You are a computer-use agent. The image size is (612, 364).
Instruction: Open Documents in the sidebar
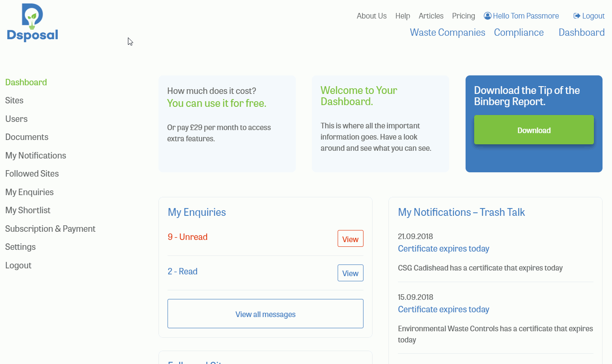[x=27, y=137]
